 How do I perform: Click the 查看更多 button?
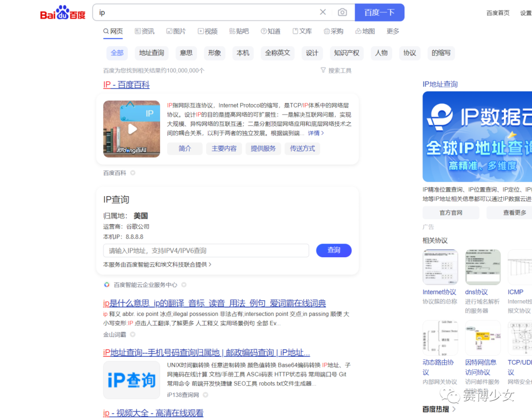click(509, 212)
